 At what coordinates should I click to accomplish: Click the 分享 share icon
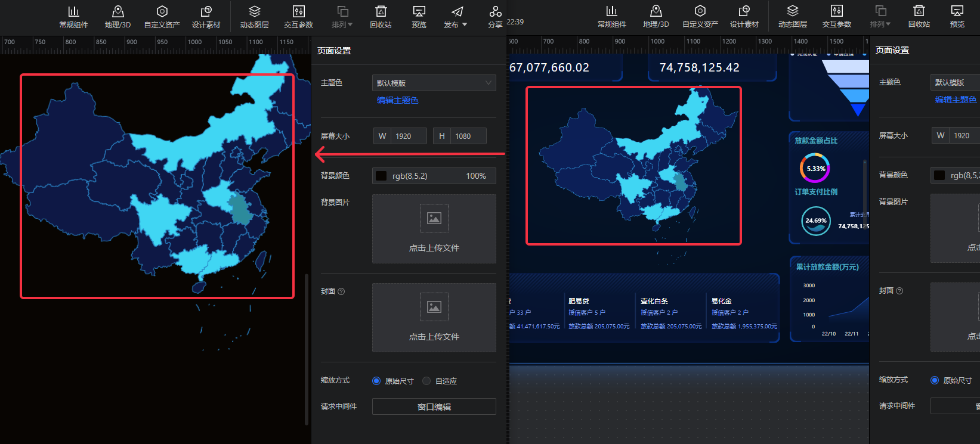(495, 17)
